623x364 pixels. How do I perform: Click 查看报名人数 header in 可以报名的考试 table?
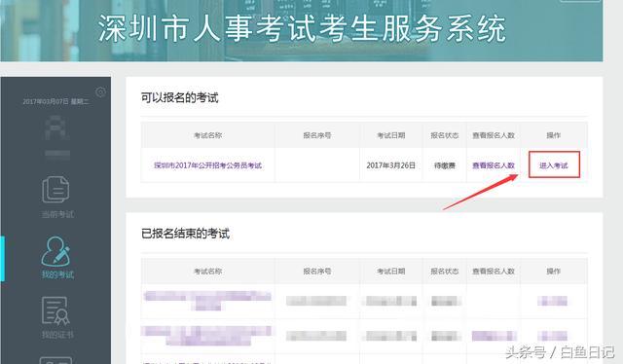tap(494, 135)
